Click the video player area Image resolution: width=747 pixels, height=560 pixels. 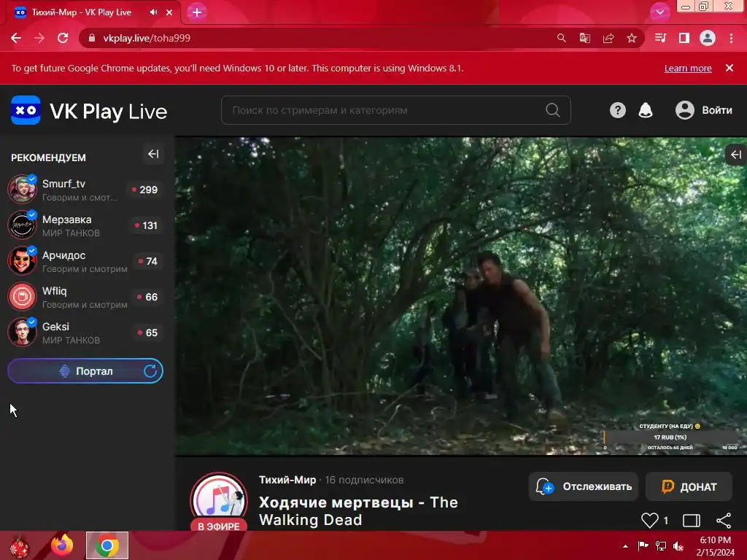pos(461,296)
